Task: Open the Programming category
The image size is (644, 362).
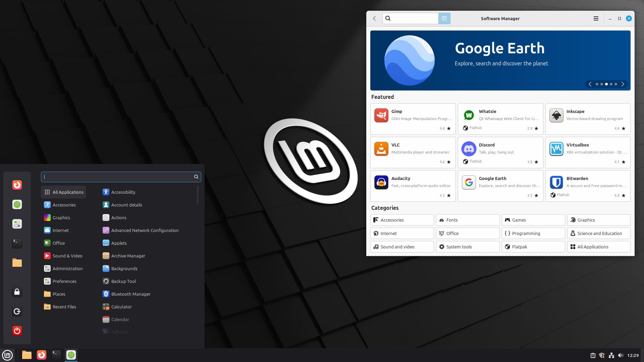Action: 533,233
